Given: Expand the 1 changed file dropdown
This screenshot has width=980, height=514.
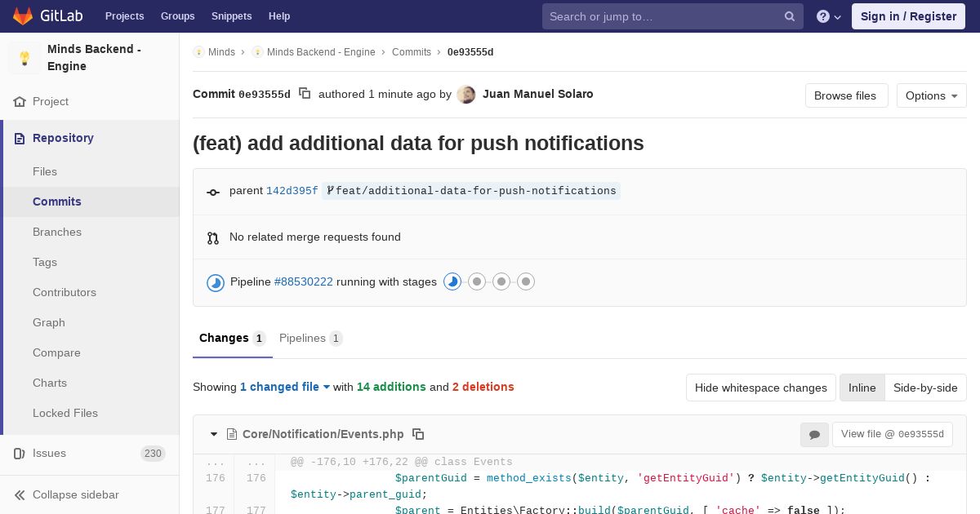Looking at the screenshot, I should click(x=285, y=387).
